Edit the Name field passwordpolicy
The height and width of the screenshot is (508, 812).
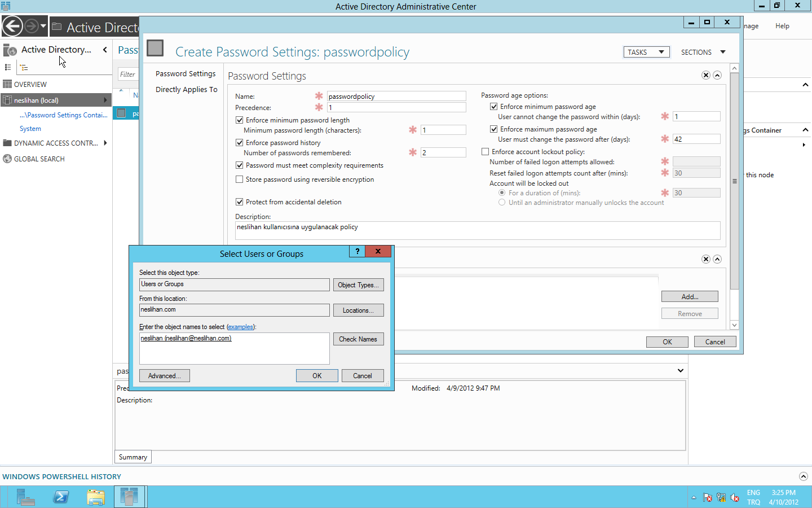(396, 96)
